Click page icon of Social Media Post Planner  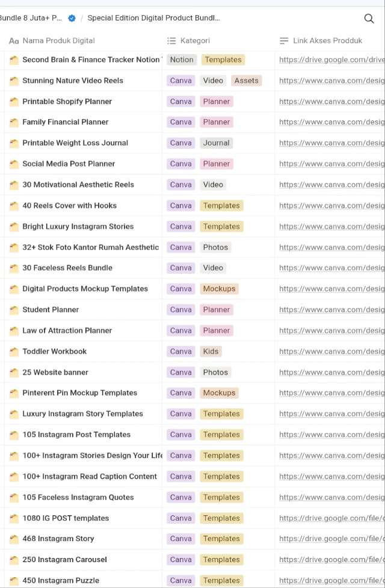point(14,164)
